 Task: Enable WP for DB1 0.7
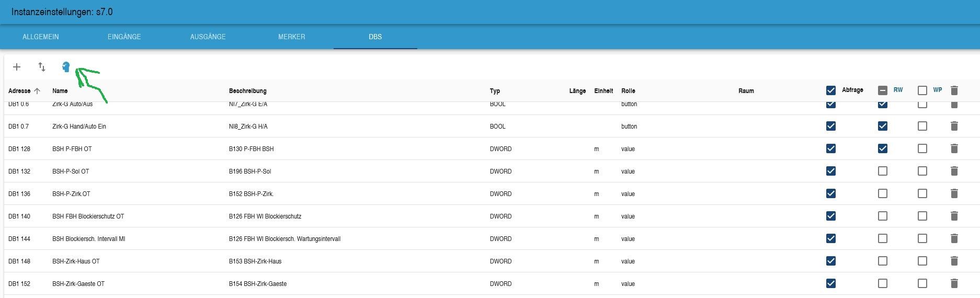pos(922,126)
